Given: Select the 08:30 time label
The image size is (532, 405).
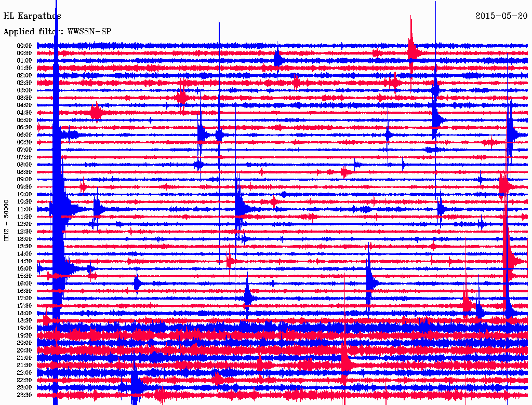Looking at the screenshot, I should tap(24, 172).
